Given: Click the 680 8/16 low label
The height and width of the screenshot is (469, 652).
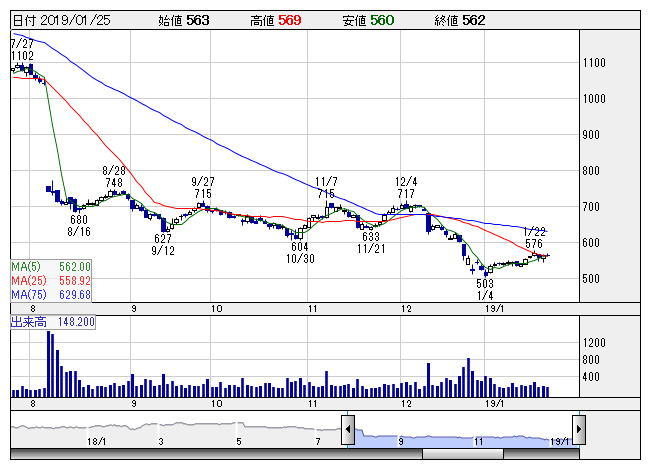Looking at the screenshot, I should point(79,225).
